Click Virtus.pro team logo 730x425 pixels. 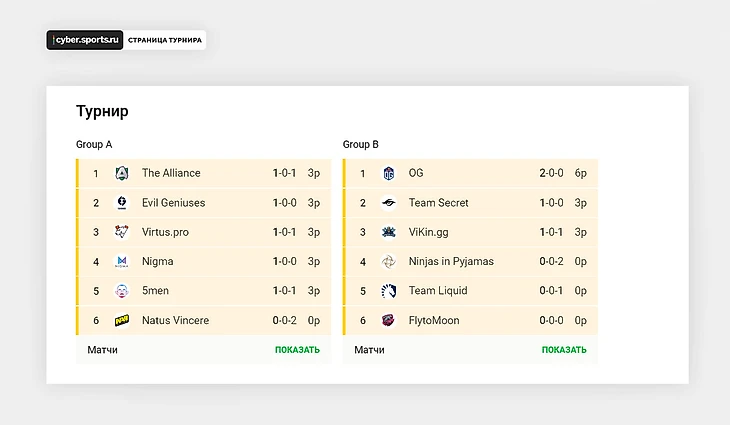(122, 232)
